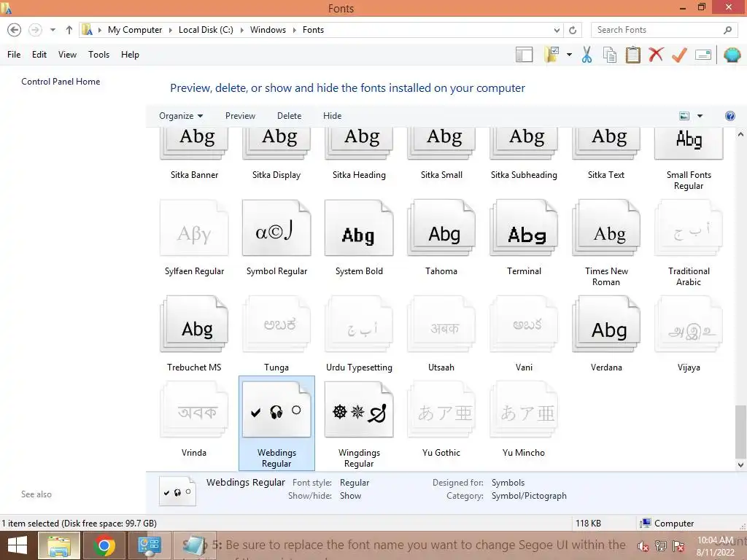Click the navigation pane layout icon
This screenshot has width=747, height=560.
click(524, 55)
